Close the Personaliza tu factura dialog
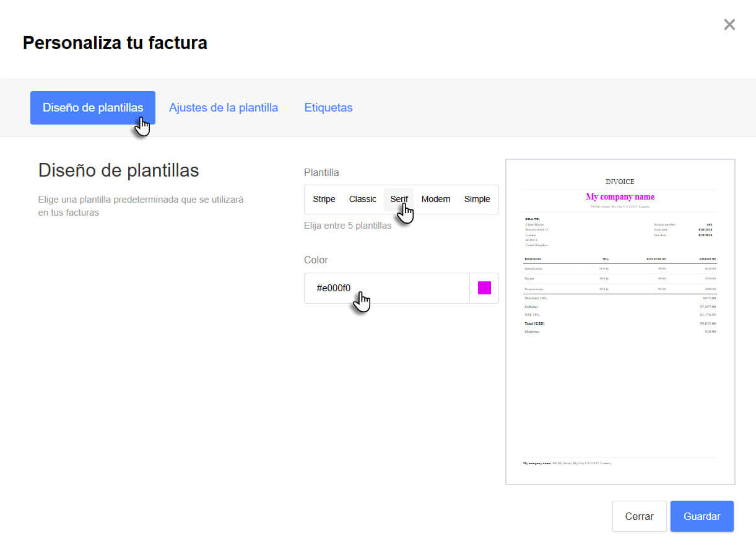This screenshot has width=756, height=554. 729,25
